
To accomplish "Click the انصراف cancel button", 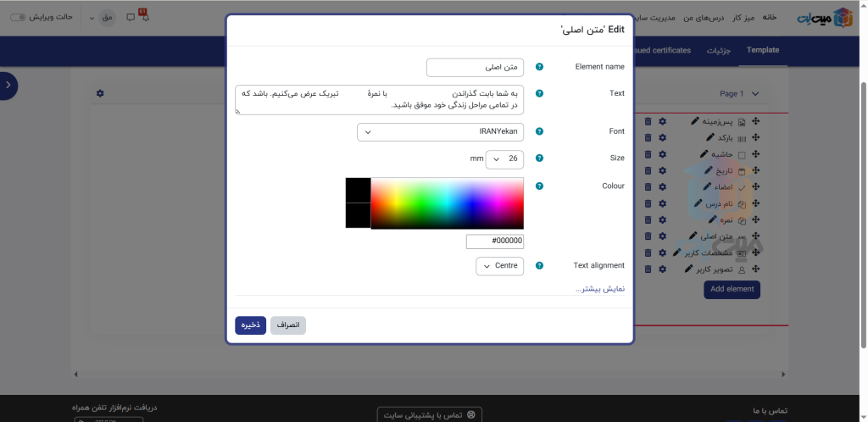I will point(288,325).
